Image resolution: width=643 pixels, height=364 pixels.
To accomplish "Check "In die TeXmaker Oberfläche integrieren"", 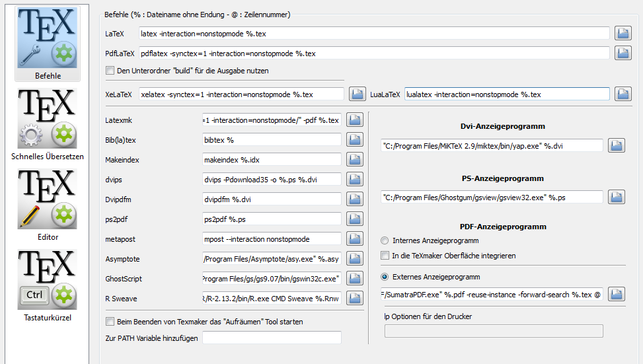I will point(385,256).
